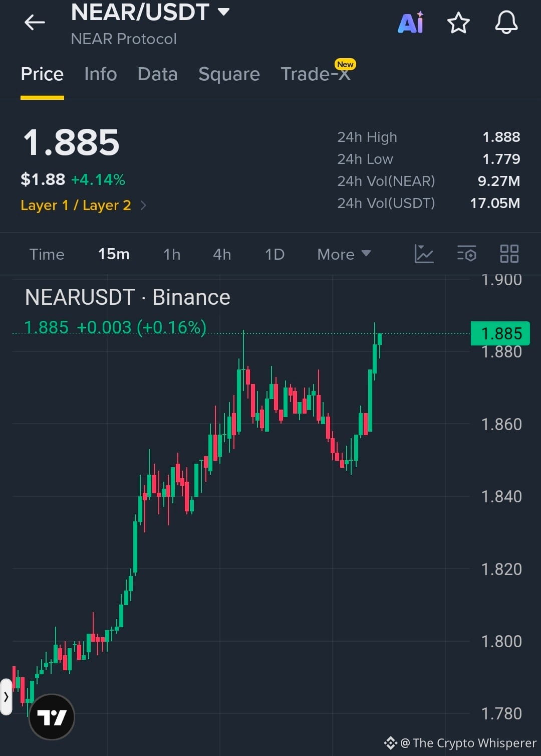Open Layer 1 / Layer 2 category chevron
This screenshot has height=756, width=541.
pos(143,205)
